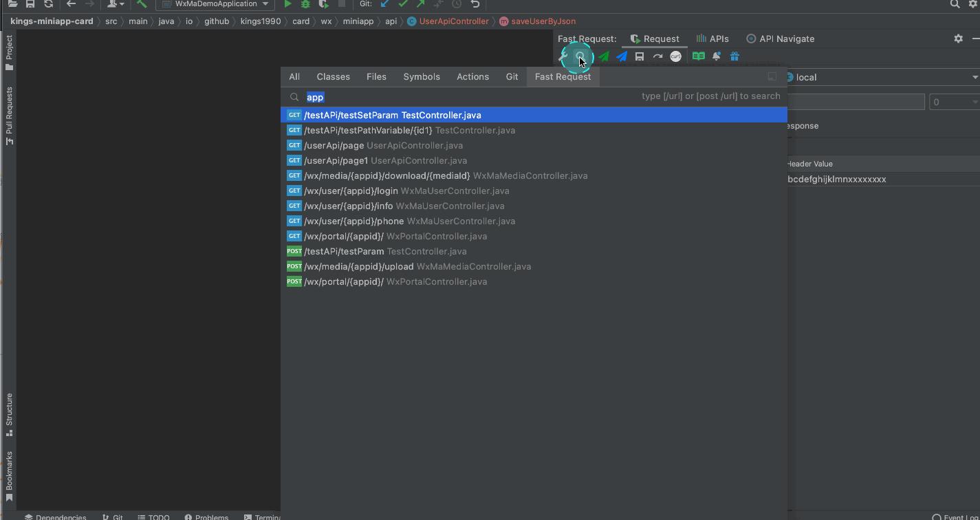Viewport: 980px width, 520px height.
Task: Click the blue send and download plane icon
Action: 622,56
